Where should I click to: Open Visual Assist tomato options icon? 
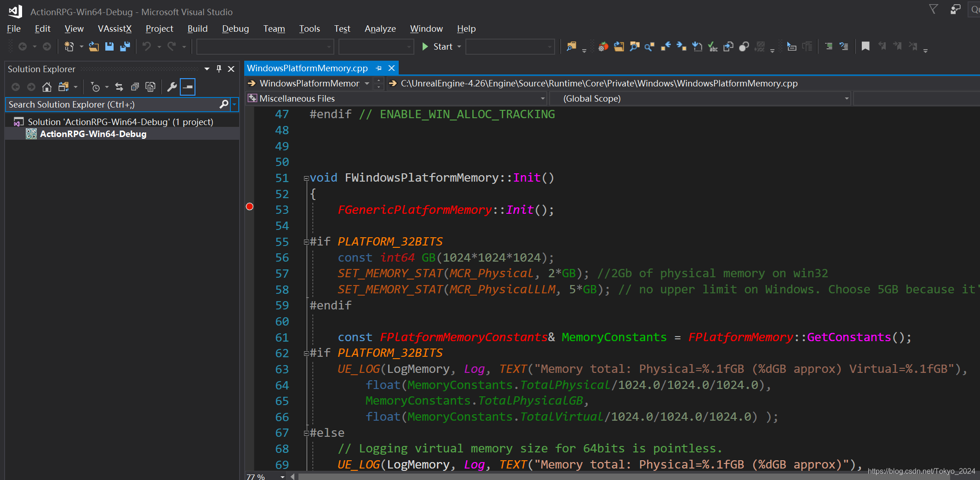(x=603, y=46)
